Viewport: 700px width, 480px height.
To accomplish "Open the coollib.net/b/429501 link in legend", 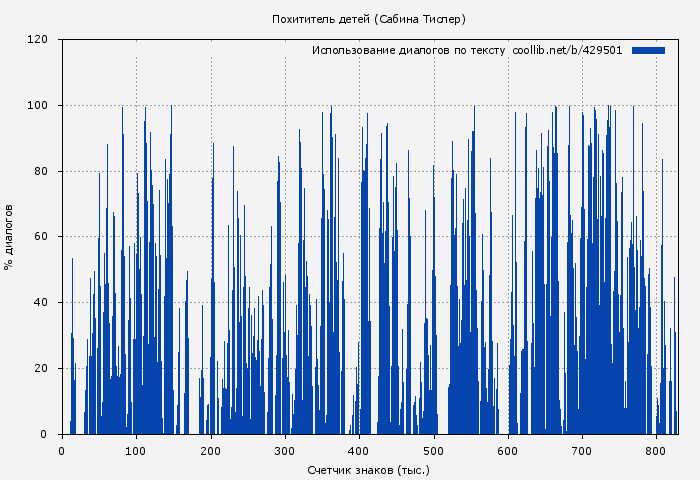I will [567, 50].
